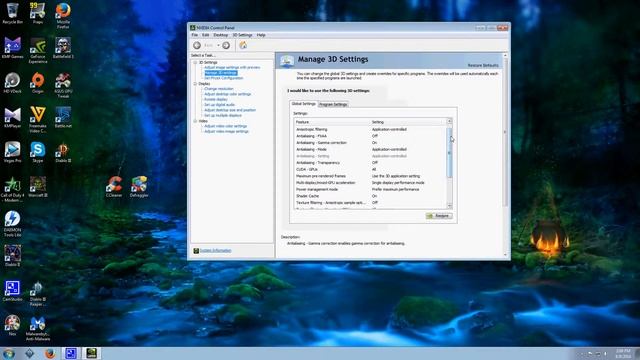Select the Power management mode row
The image size is (640, 360).
[371, 189]
